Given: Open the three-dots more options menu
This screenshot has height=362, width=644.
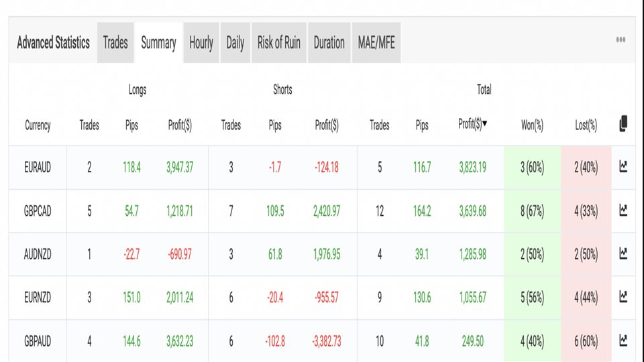Looking at the screenshot, I should [621, 40].
